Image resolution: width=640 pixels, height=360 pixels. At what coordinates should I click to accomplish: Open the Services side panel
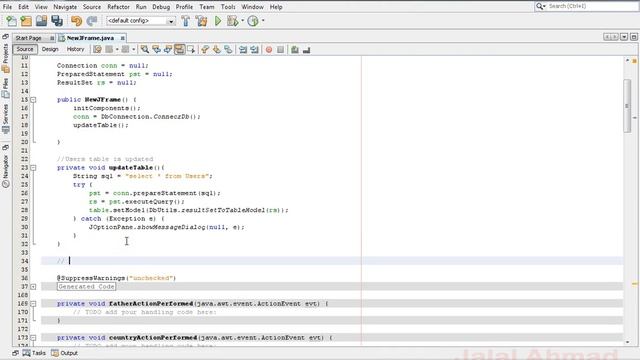click(x=6, y=119)
